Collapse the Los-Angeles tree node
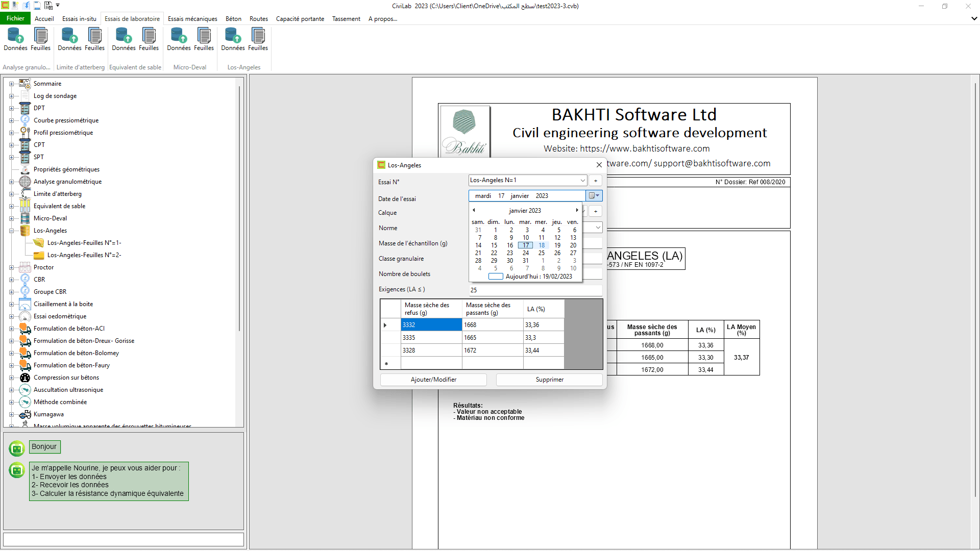The height and width of the screenshot is (551, 980). (11, 231)
